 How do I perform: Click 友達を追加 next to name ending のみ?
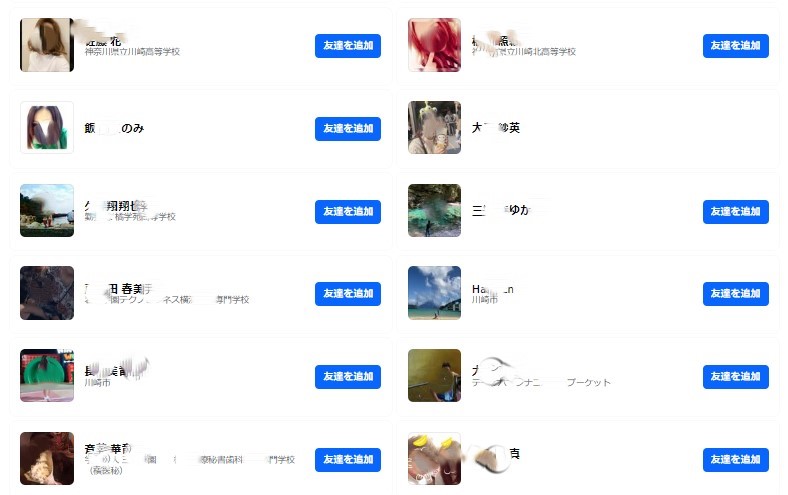(348, 129)
